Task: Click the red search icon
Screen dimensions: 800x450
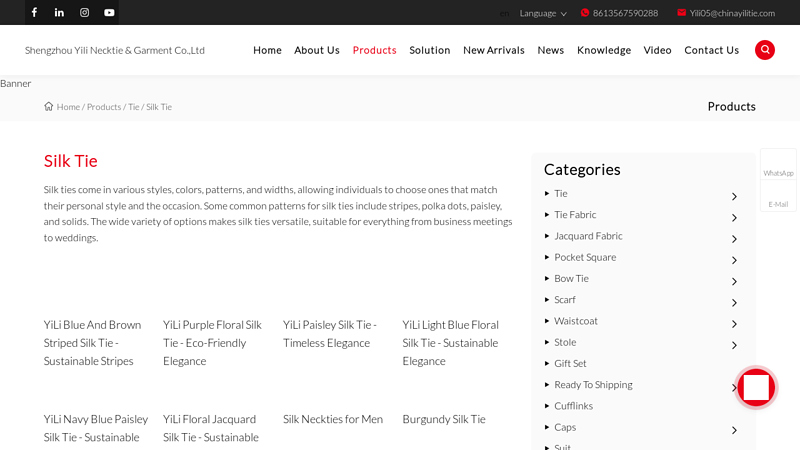Action: coord(765,50)
